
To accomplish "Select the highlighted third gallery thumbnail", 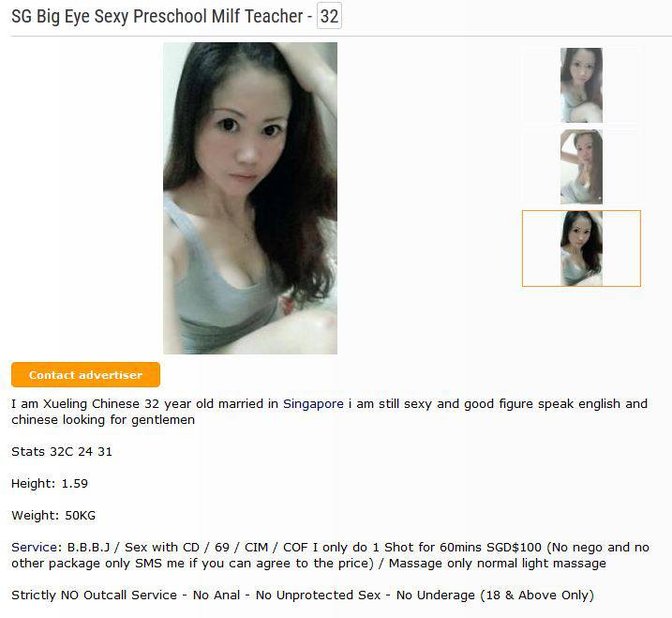I will 581,249.
